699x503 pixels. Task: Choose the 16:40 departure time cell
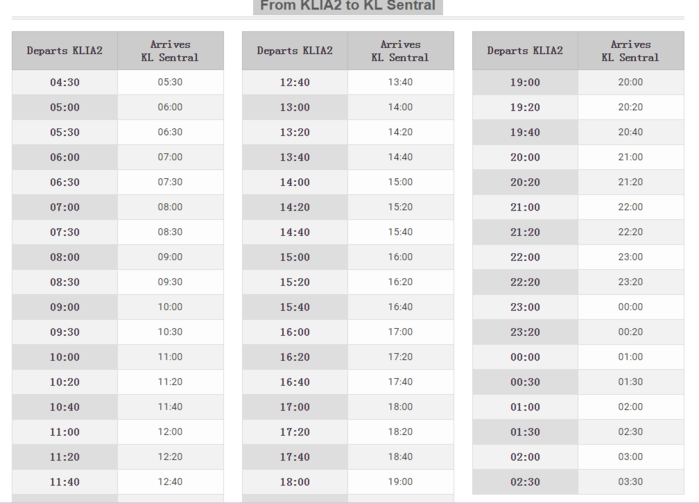click(295, 383)
